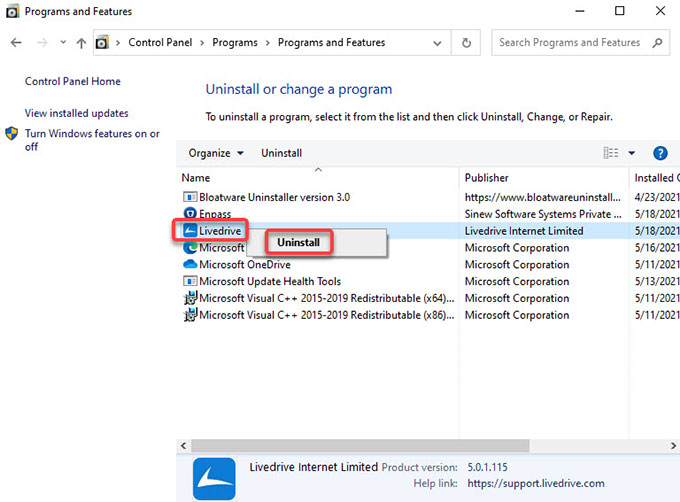Refresh the Programs and Features list
680x502 pixels.
(x=466, y=42)
